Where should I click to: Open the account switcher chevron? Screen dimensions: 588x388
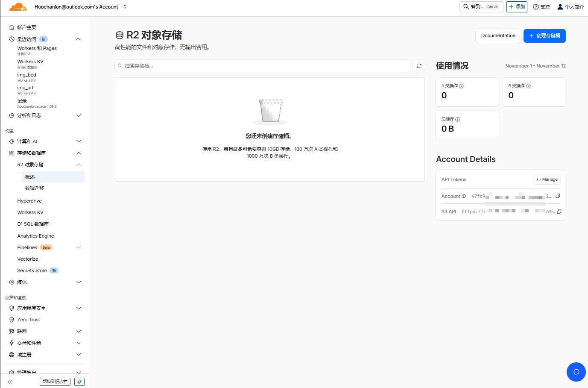(x=125, y=7)
